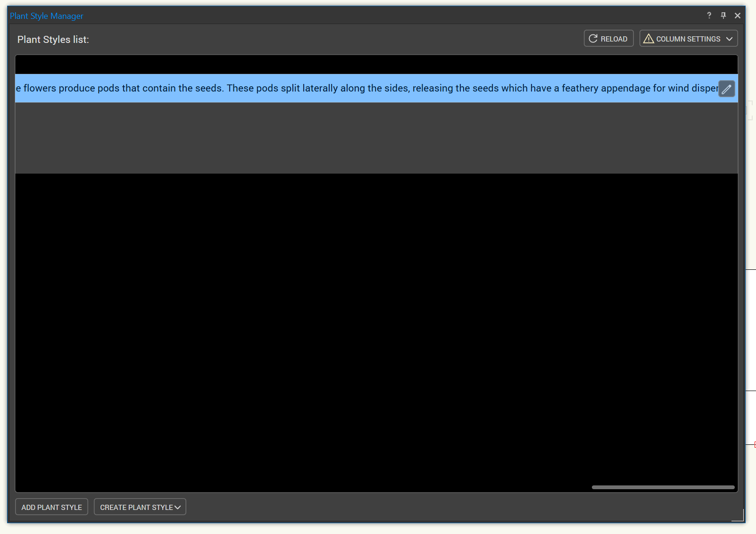Click the Add Plant Style button

coord(52,507)
